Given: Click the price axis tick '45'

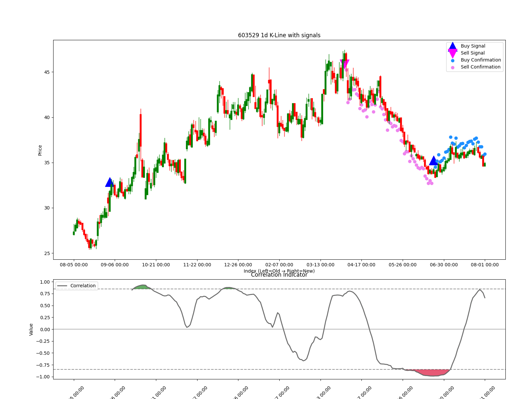Looking at the screenshot, I should tap(47, 72).
